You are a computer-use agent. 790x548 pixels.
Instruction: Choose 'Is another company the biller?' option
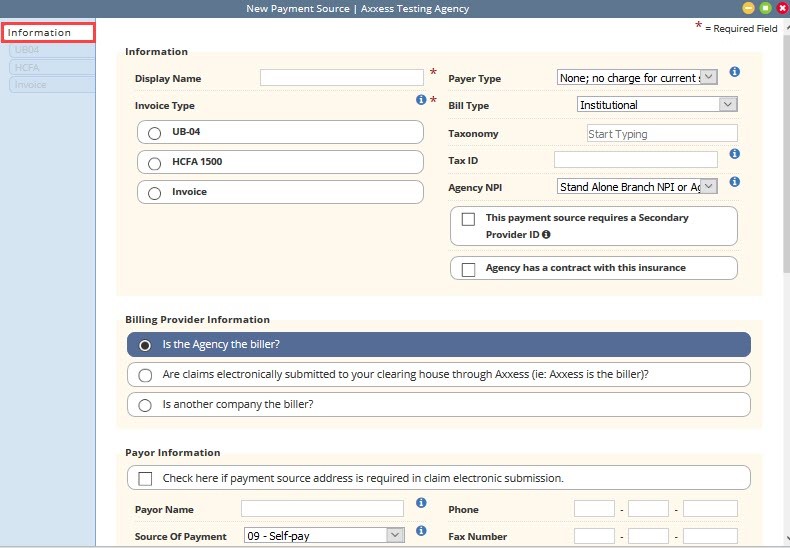click(145, 405)
